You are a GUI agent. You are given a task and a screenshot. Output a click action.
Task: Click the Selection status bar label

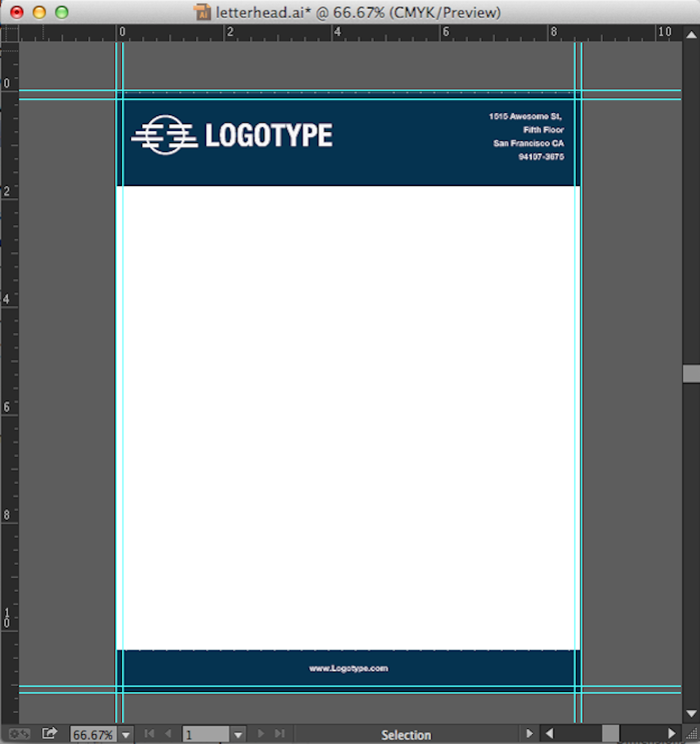[406, 735]
